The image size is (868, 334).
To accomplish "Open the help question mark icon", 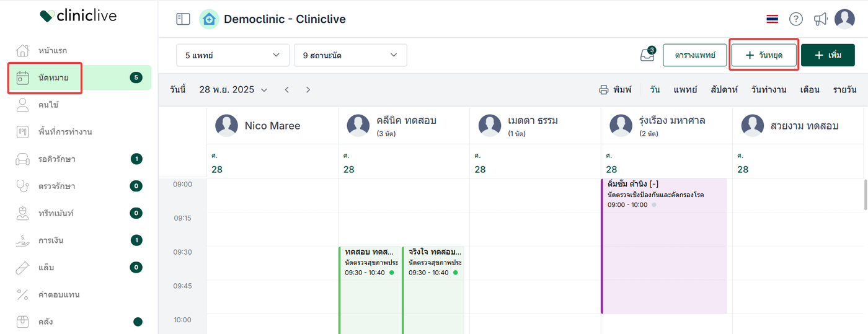I will pos(796,19).
